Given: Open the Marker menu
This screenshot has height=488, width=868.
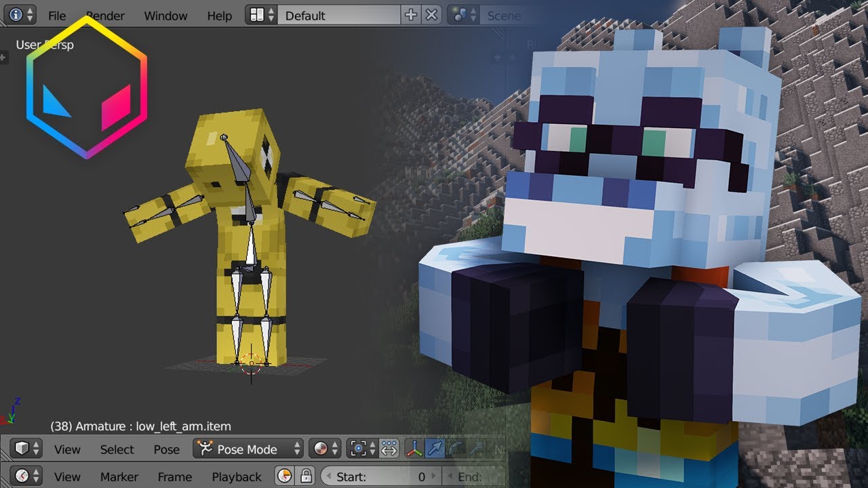Looking at the screenshot, I should [x=119, y=476].
